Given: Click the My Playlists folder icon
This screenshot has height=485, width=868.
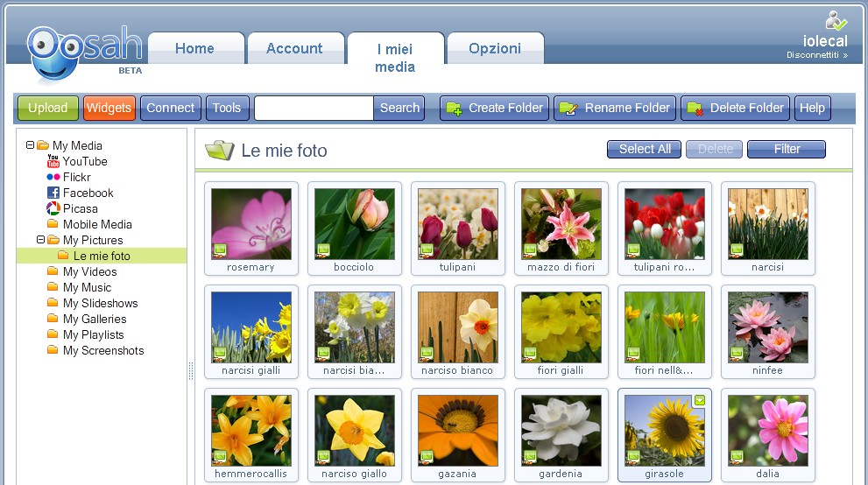Looking at the screenshot, I should click(53, 334).
